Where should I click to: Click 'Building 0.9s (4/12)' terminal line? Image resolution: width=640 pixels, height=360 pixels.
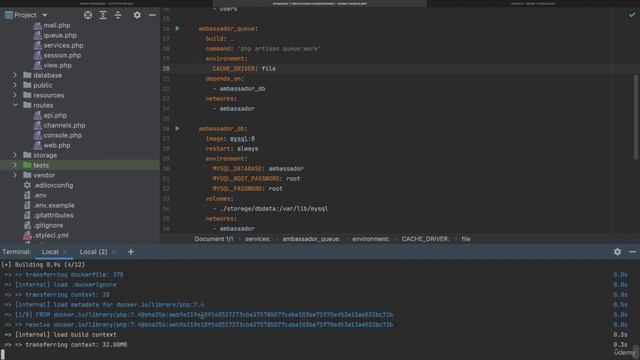[49, 265]
